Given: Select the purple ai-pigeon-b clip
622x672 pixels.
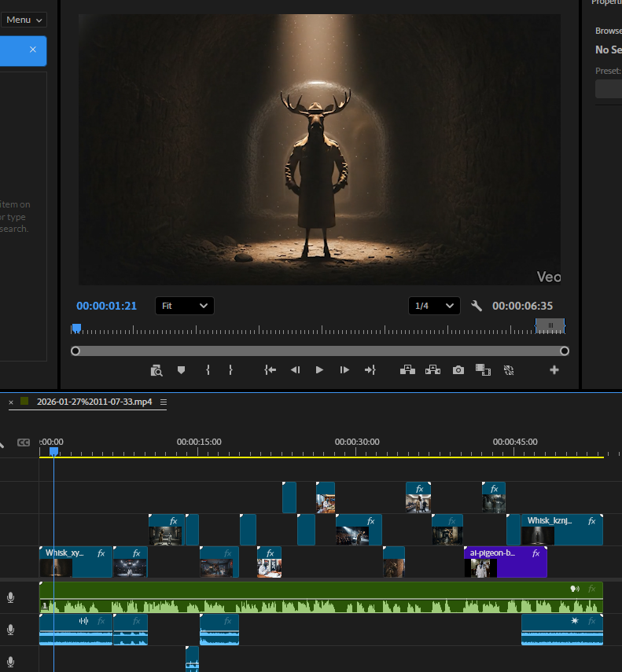Looking at the screenshot, I should tap(506, 562).
